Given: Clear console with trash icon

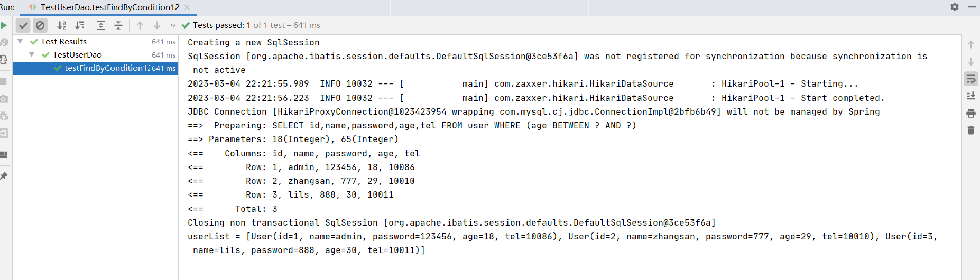Looking at the screenshot, I should [971, 130].
